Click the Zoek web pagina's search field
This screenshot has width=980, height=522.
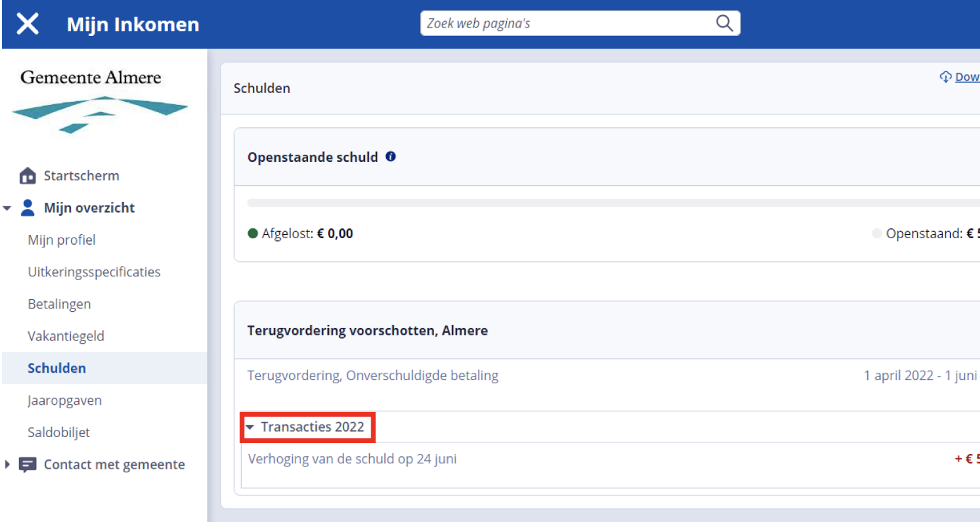(x=566, y=23)
